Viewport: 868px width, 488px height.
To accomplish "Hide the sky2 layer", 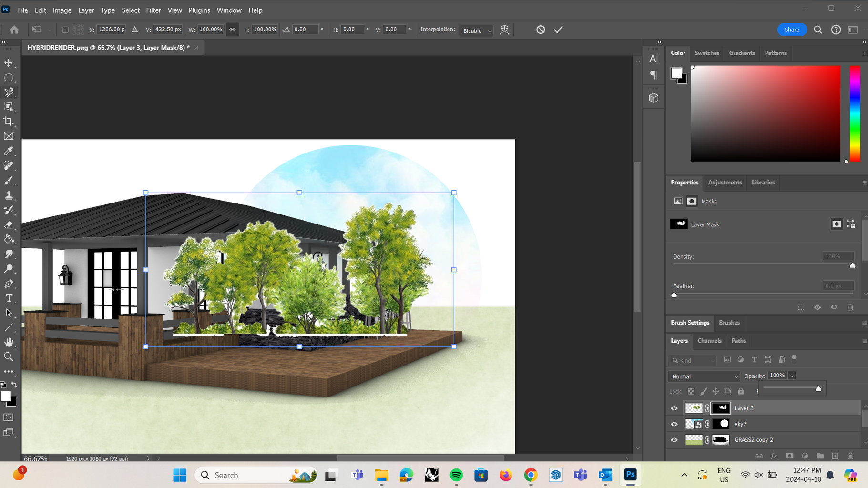I will click(674, 424).
